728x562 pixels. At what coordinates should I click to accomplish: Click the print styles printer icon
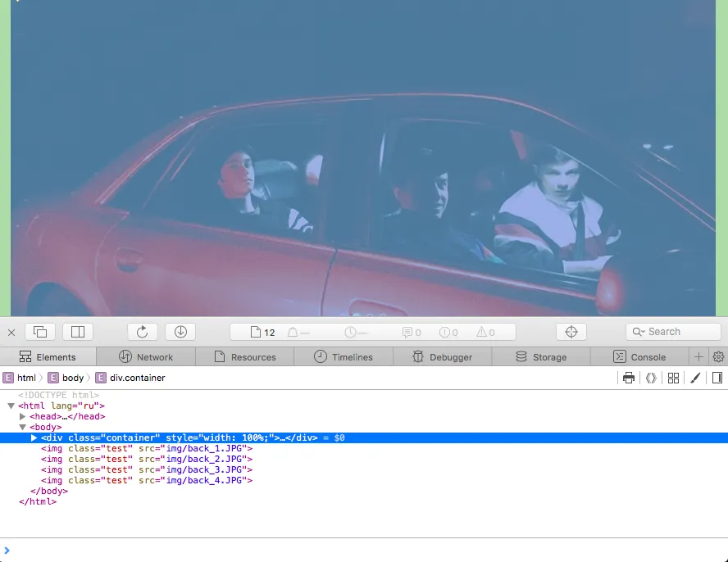pyautogui.click(x=629, y=378)
